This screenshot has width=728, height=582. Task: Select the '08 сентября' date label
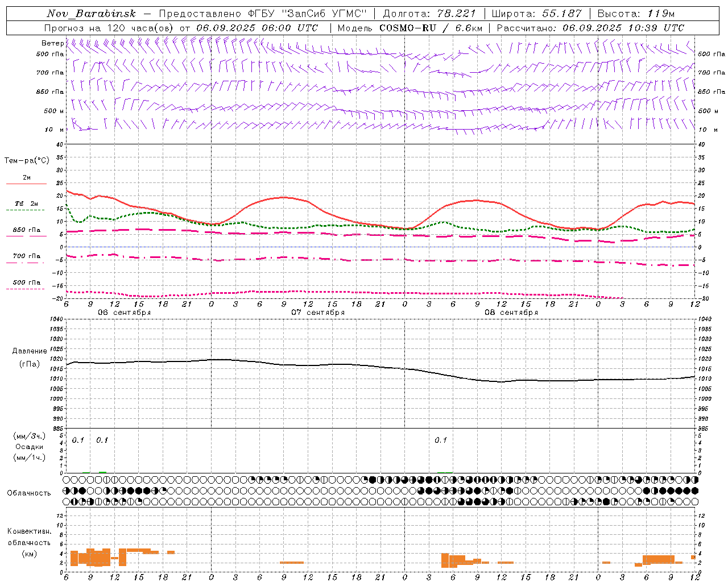(511, 313)
